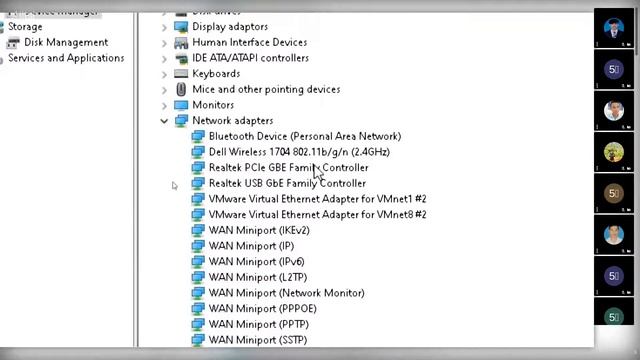The width and height of the screenshot is (640, 360).
Task: Click the WAN Miniport (L2TP) icon
Action: click(198, 277)
